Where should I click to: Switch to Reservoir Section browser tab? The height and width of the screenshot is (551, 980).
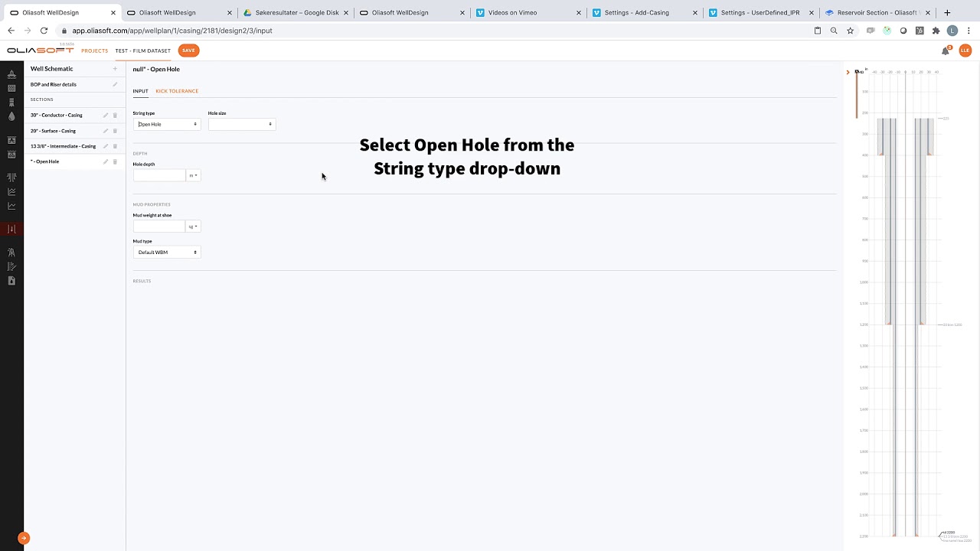pos(877,12)
